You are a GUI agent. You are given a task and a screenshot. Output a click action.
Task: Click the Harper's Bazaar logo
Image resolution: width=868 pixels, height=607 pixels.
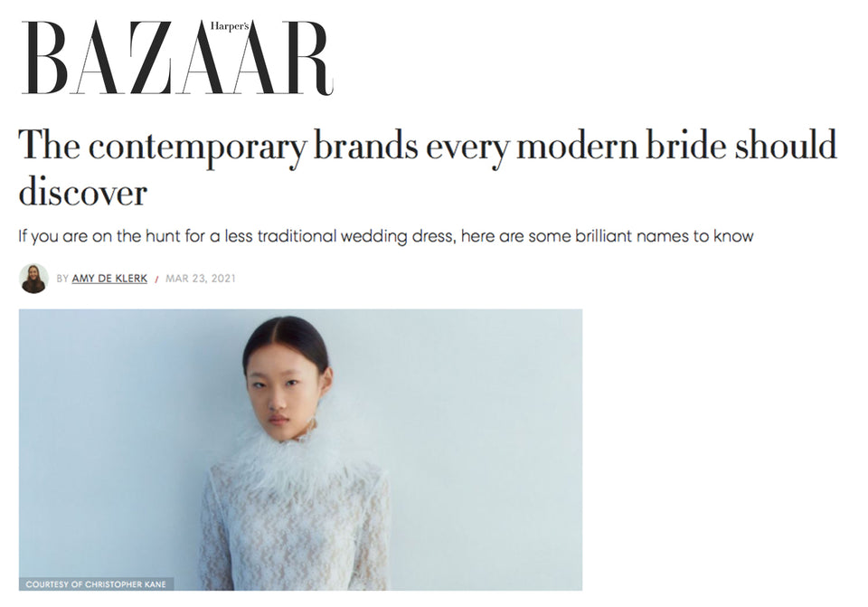click(177, 58)
